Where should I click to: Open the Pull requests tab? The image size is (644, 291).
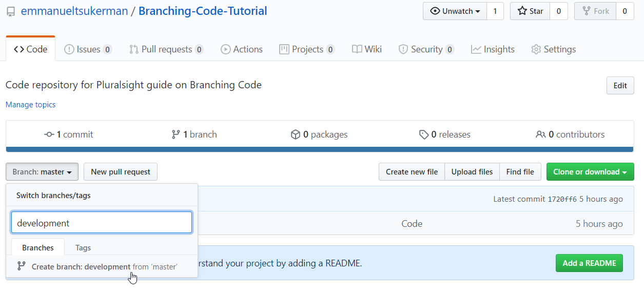point(166,49)
